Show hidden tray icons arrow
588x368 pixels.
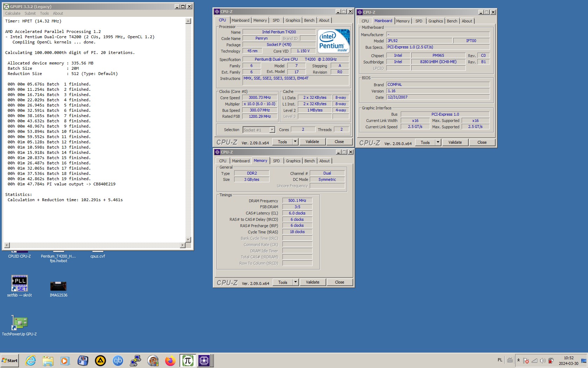[518, 360]
